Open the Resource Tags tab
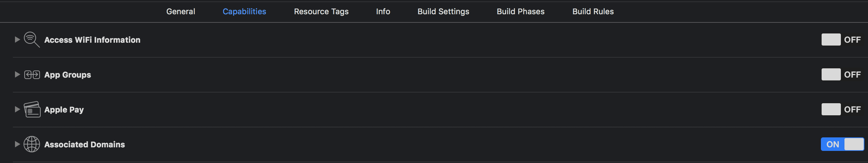868x163 pixels. click(x=321, y=11)
